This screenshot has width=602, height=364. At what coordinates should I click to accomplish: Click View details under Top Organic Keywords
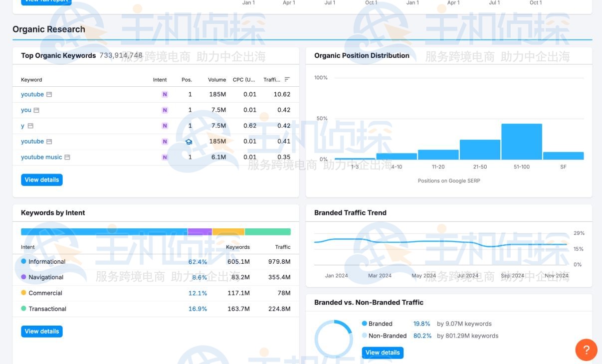[41, 180]
